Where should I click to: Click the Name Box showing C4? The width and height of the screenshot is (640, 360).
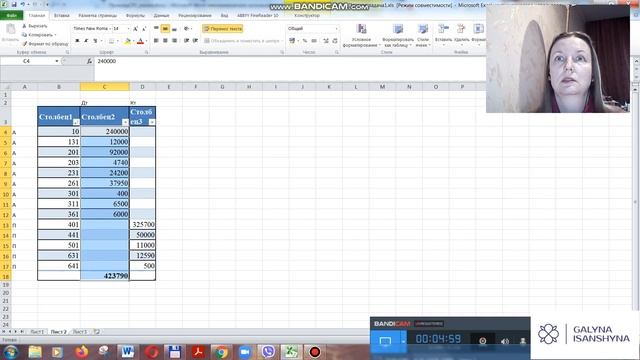[x=27, y=61]
